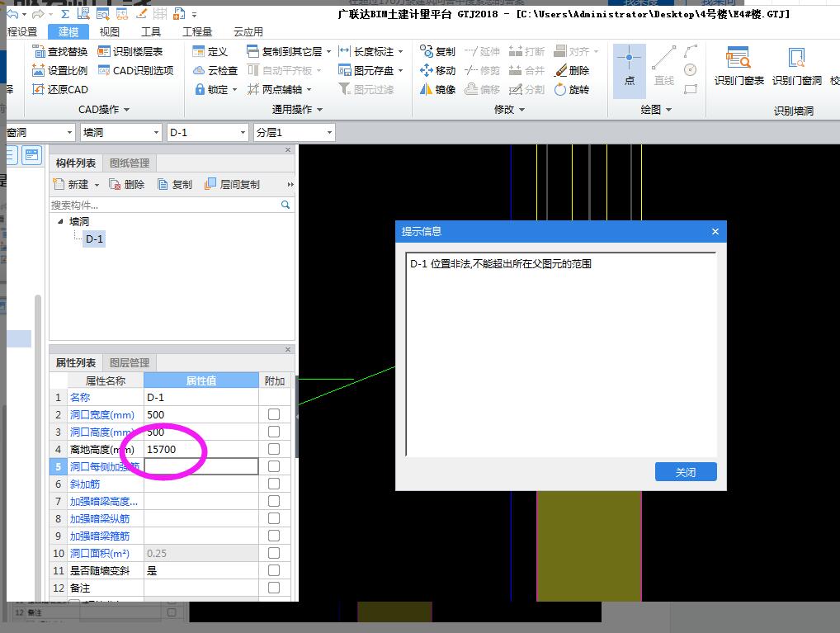Screen dimensions: 840x633
Task: Click 复制 in component list toolbar
Action: click(175, 184)
